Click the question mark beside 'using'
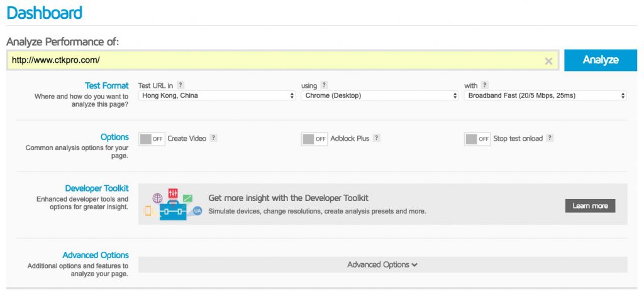Viewport: 644px width, 292px height. click(324, 85)
